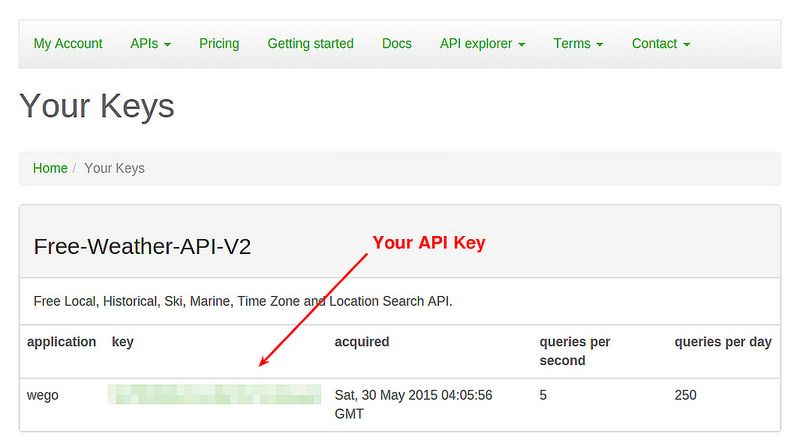Click the Your Keys breadcrumb item
The width and height of the screenshot is (800, 447).
click(x=114, y=168)
